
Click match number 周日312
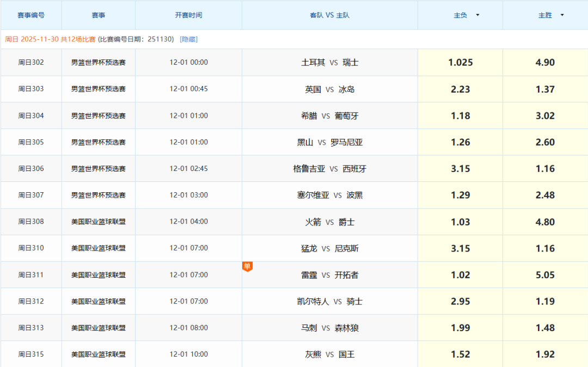click(31, 301)
